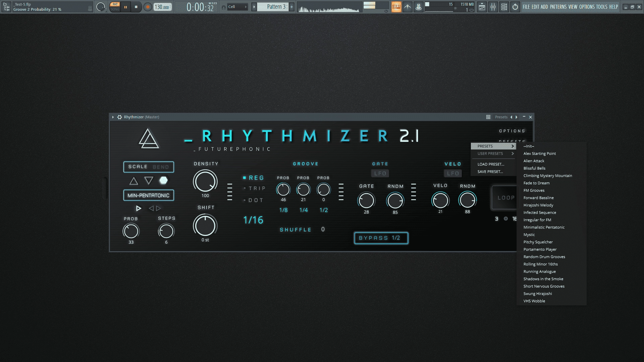Click Rhythmizer plugin settings gear icon

[x=119, y=117]
